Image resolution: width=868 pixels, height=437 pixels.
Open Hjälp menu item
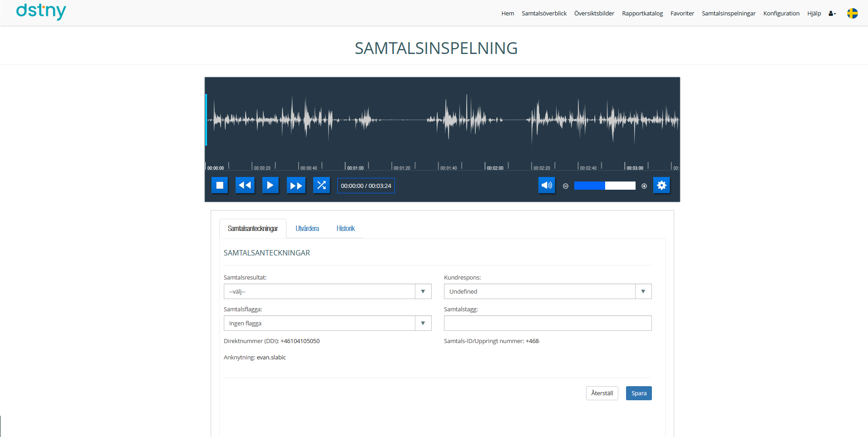814,14
